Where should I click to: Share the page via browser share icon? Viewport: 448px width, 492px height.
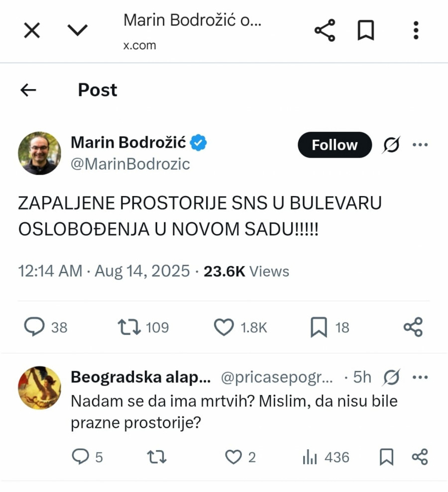coord(325,31)
